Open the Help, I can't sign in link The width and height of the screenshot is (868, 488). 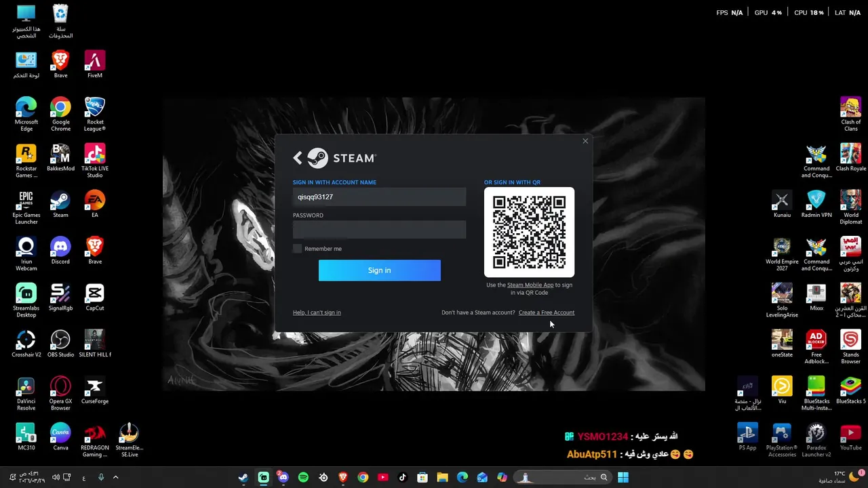click(317, 312)
